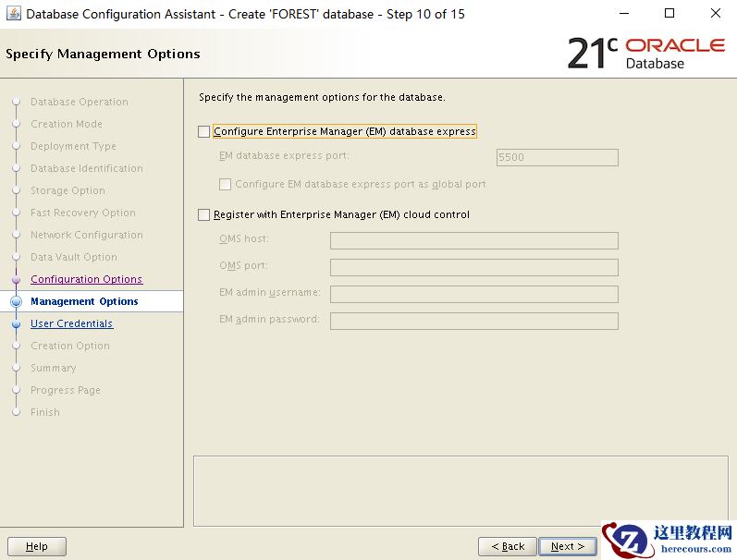Viewport: 737px width, 560px height.
Task: Select Management Options in step list
Action: [x=84, y=301]
